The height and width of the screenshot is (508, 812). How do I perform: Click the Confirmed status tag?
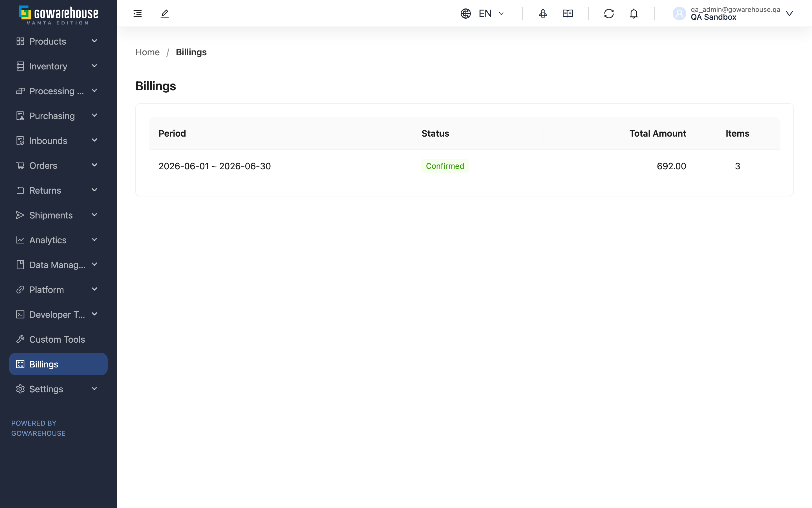(x=445, y=166)
